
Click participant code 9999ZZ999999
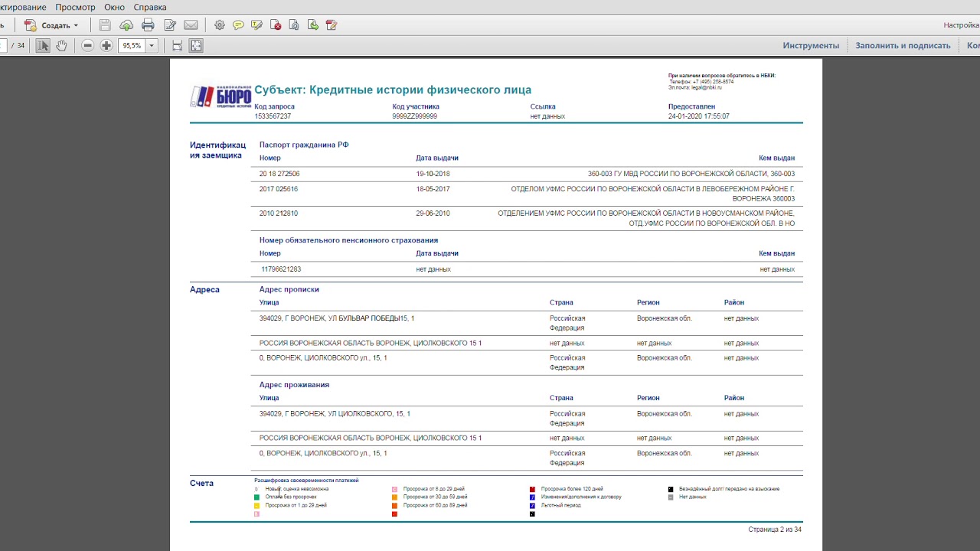pyautogui.click(x=415, y=116)
